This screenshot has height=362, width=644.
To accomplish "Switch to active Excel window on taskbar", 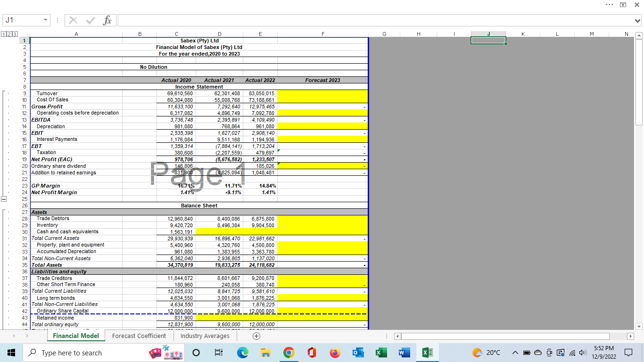I will 427,353.
